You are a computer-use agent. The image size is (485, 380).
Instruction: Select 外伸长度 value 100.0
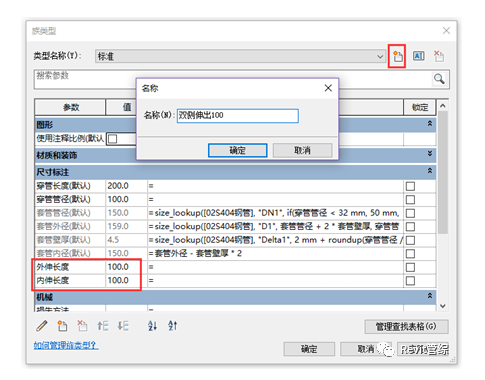coord(118,267)
